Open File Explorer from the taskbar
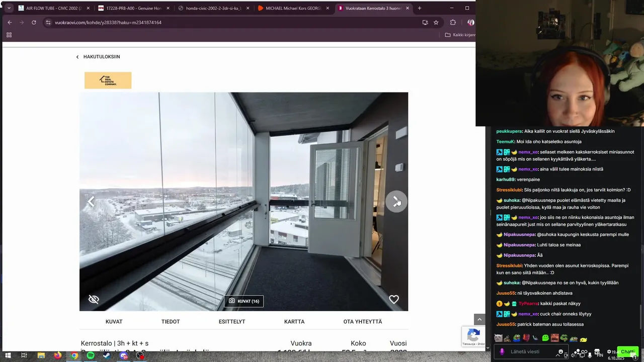 [41, 355]
